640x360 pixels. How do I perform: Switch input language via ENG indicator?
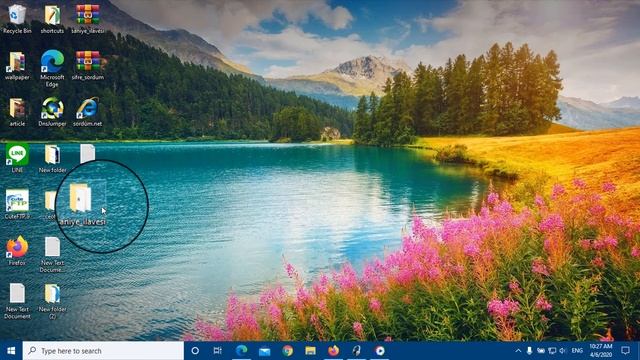coord(577,351)
